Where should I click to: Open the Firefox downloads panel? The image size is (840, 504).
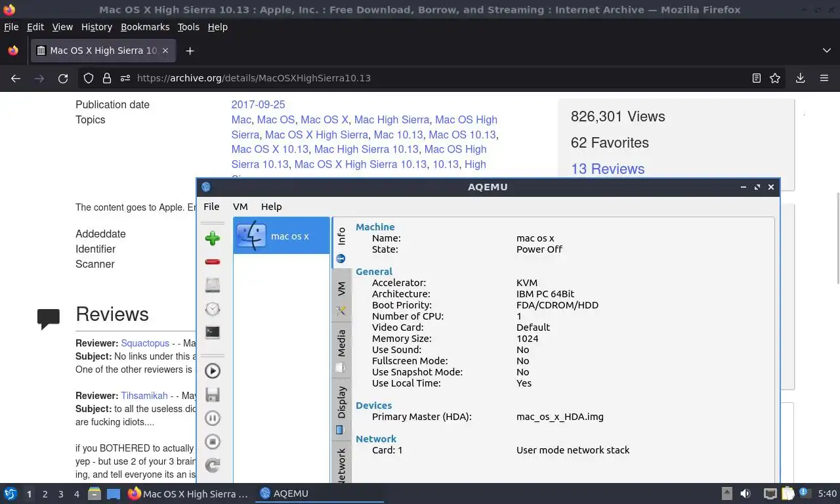[x=800, y=78]
